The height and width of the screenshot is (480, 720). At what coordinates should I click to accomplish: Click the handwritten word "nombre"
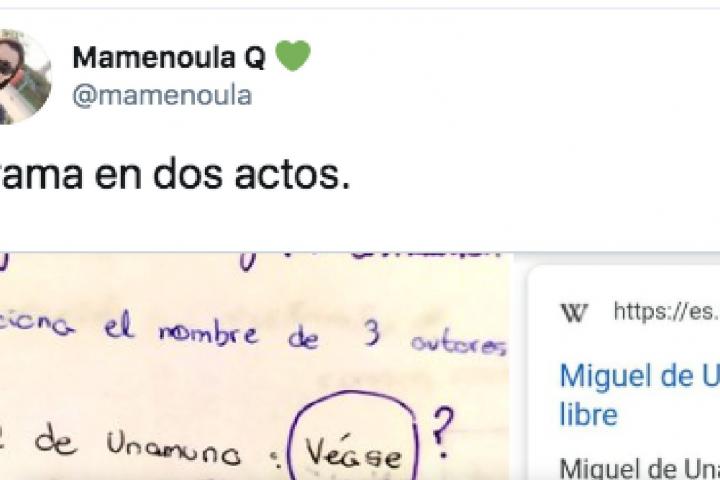click(208, 332)
